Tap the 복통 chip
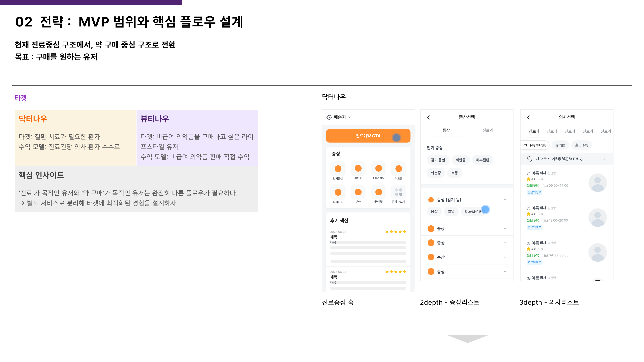Image resolution: width=644 pixels, height=362 pixels. click(x=454, y=173)
